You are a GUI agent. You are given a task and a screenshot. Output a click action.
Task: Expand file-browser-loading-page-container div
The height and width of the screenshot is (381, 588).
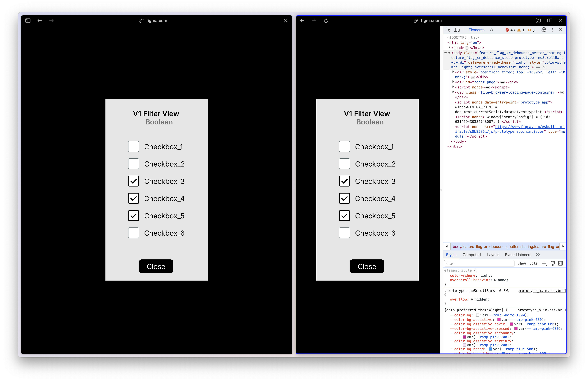[453, 92]
